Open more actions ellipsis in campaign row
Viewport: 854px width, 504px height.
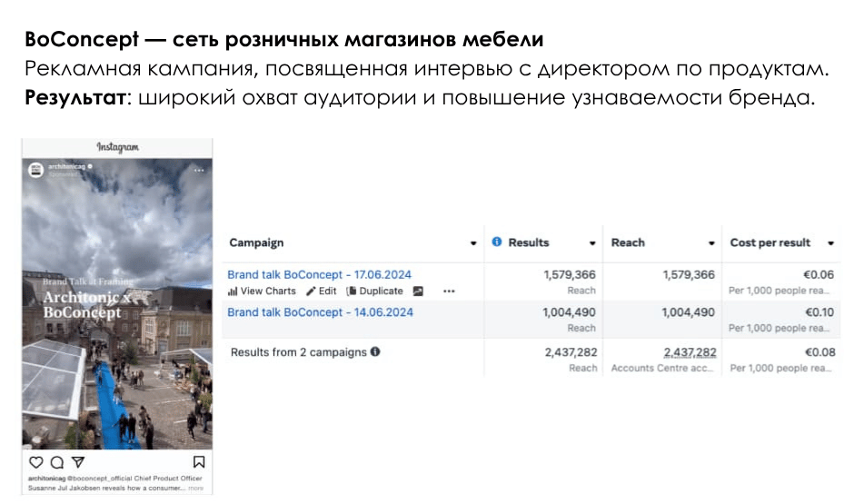click(449, 292)
